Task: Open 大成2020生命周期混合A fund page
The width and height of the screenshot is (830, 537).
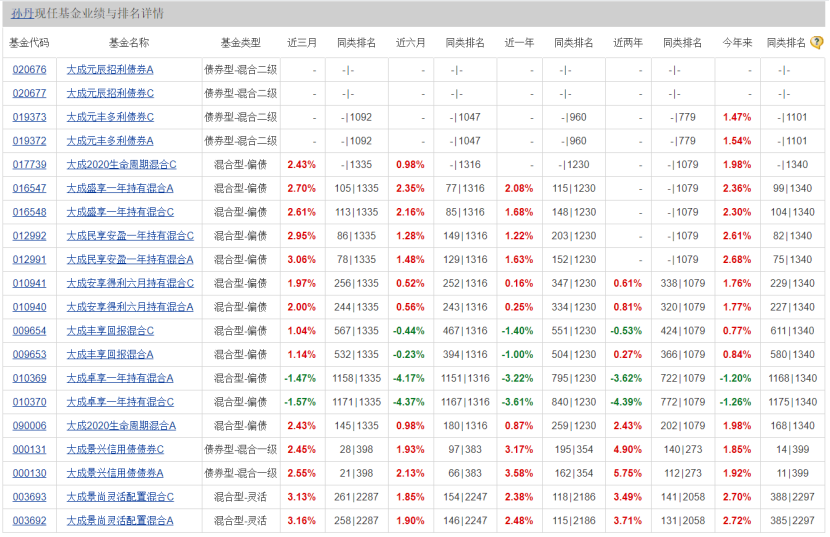Action: point(122,426)
